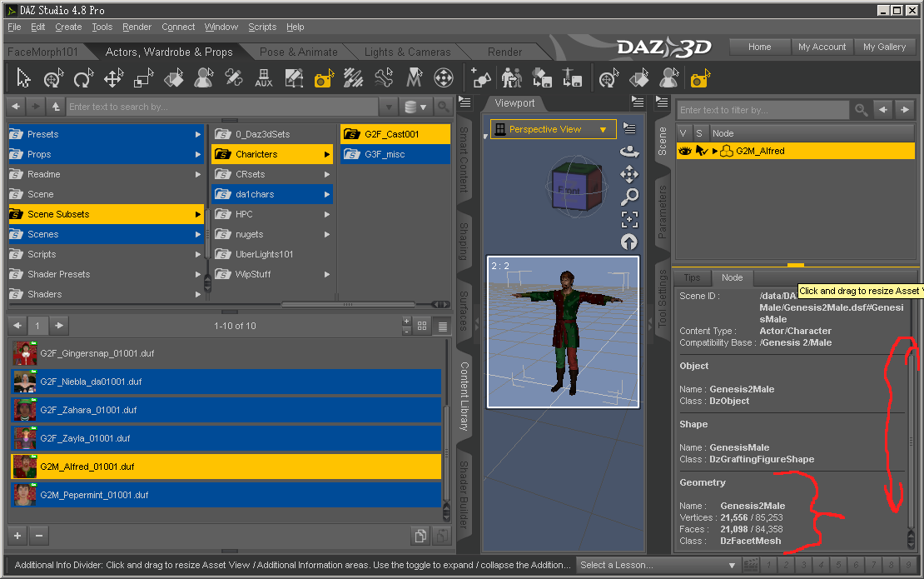Click the minus remove button below assets
This screenshot has width=924, height=579.
click(x=39, y=536)
